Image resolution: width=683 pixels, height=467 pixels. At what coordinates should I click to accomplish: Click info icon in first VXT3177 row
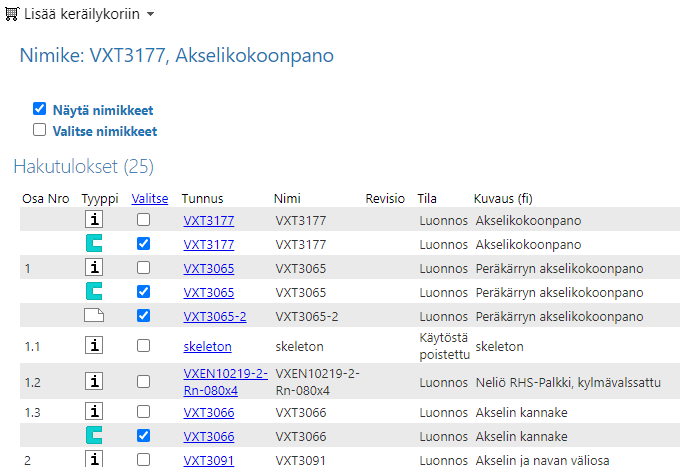click(x=94, y=220)
